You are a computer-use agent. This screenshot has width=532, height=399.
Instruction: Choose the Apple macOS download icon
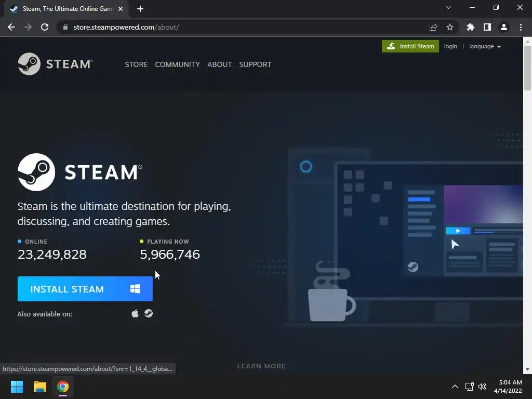135,313
